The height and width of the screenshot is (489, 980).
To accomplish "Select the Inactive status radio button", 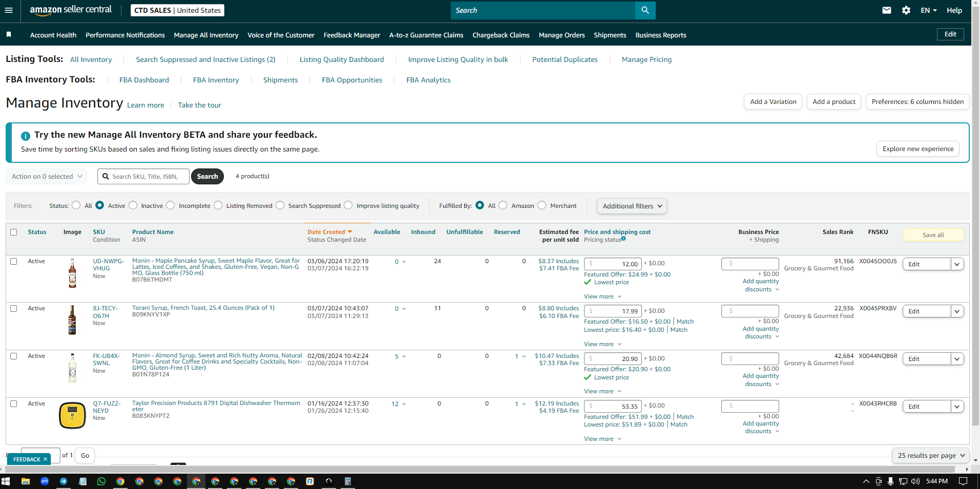I will point(133,205).
